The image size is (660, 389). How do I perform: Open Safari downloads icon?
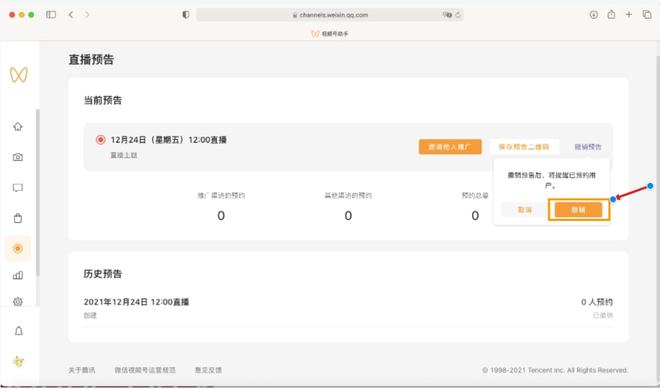click(x=593, y=15)
